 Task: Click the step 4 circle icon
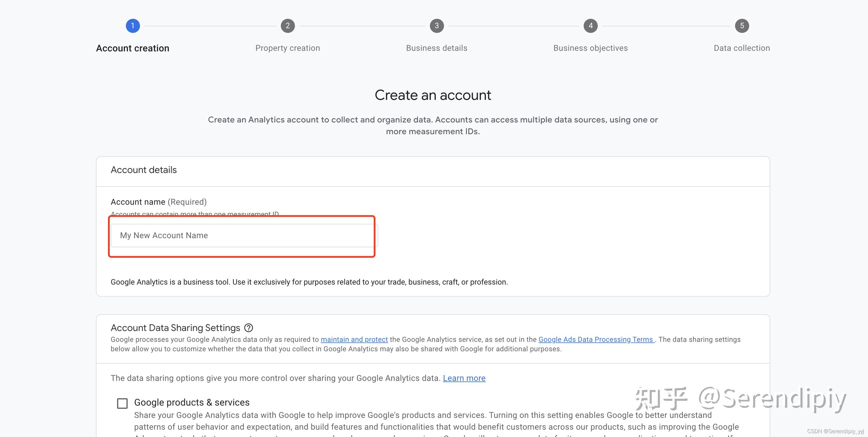[590, 26]
